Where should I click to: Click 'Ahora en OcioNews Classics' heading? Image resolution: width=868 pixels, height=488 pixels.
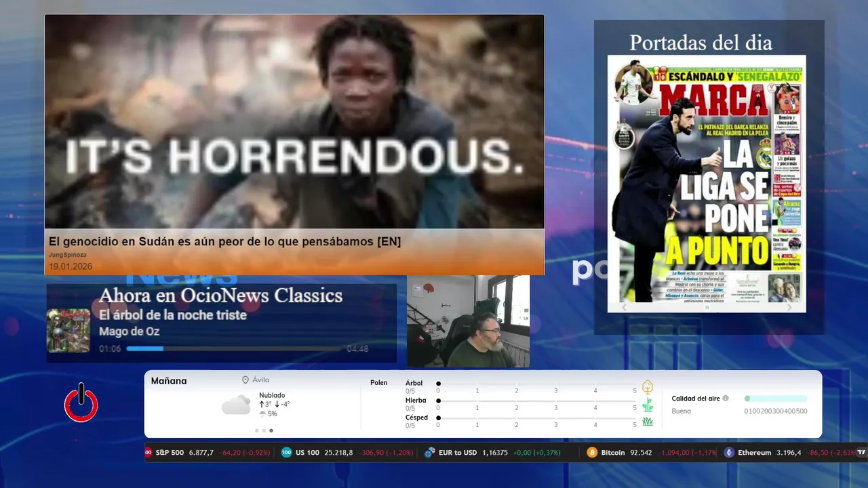[220, 296]
